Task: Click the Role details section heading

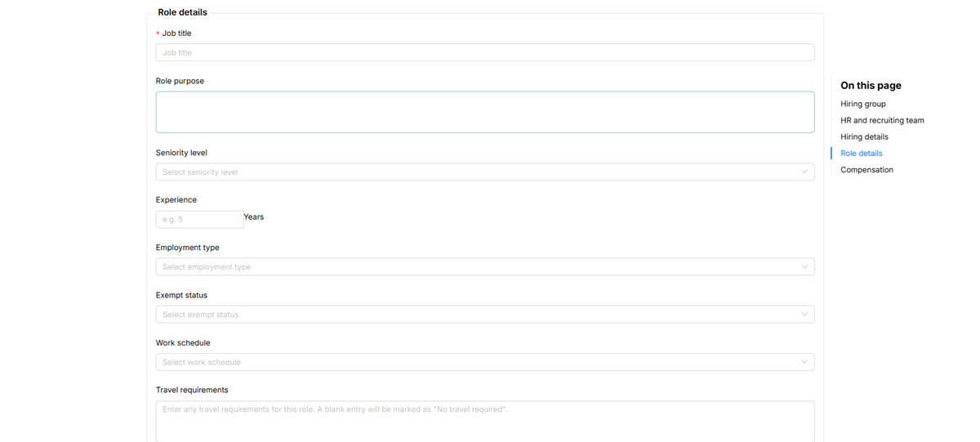Action: (x=182, y=12)
